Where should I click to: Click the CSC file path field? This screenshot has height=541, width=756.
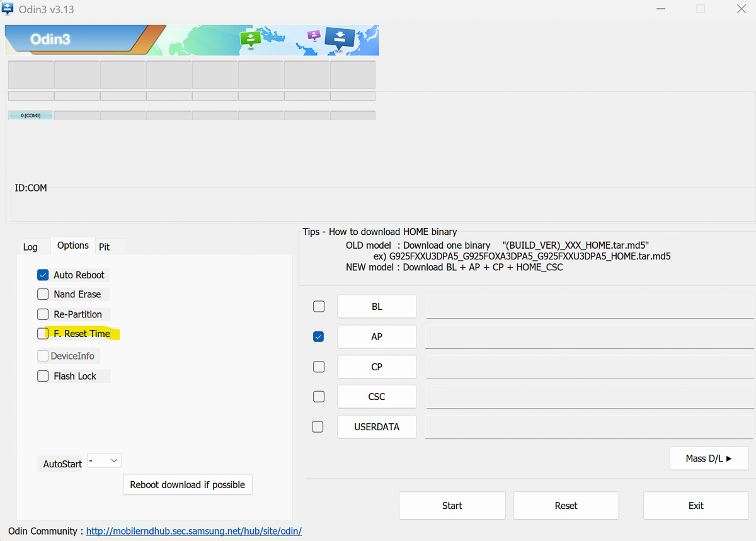point(590,397)
